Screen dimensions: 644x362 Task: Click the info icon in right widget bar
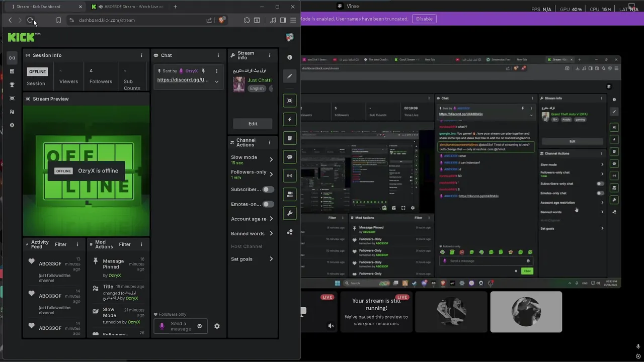pyautogui.click(x=290, y=57)
